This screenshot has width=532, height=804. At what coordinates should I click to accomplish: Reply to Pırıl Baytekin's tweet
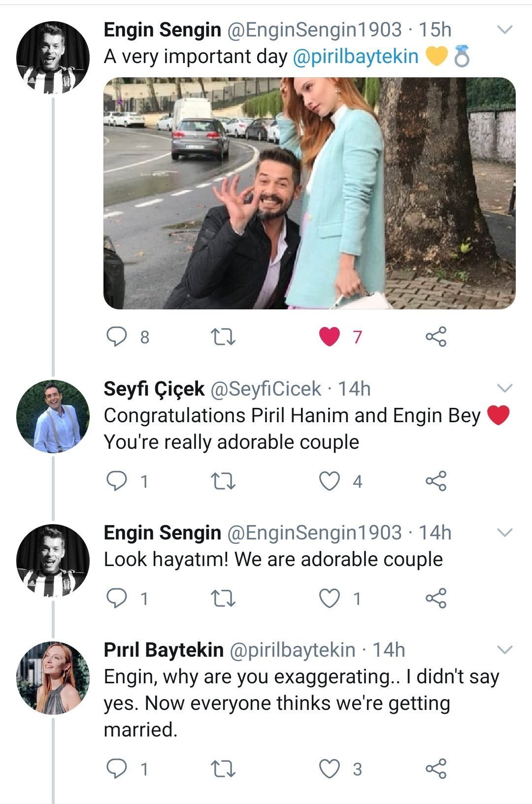[117, 769]
